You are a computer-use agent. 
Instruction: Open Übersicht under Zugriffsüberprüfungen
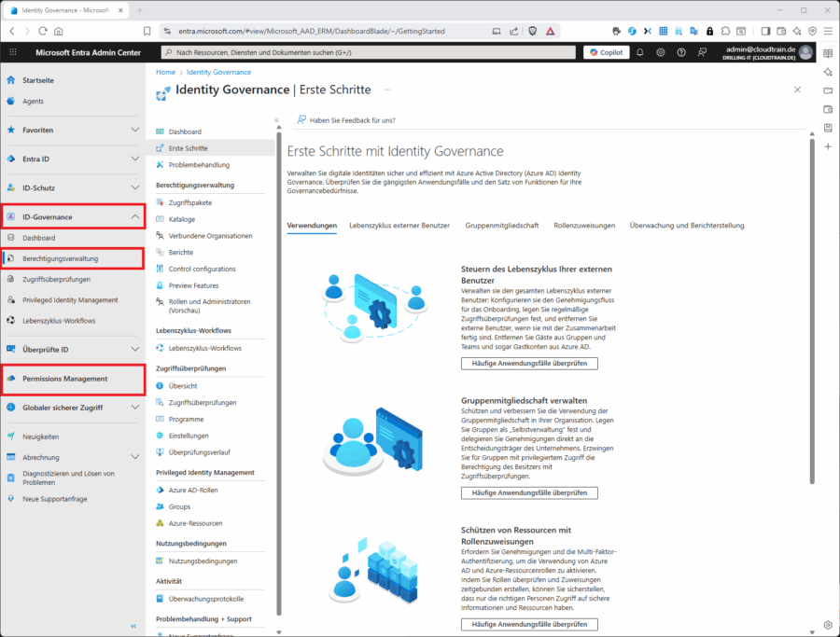[x=183, y=386]
